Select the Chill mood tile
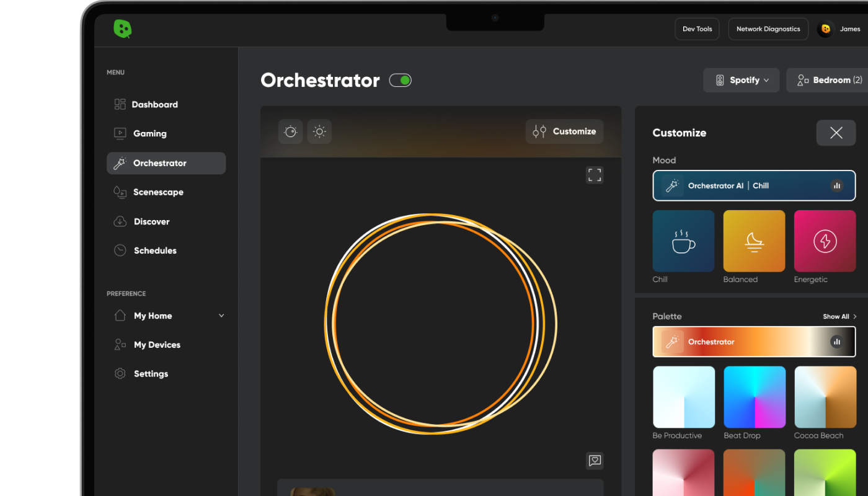The image size is (868, 496). point(683,241)
